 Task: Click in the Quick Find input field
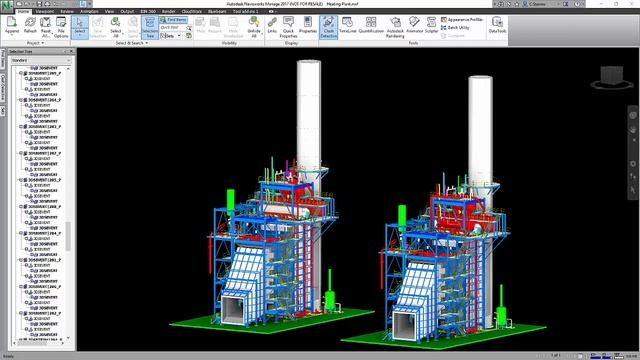click(173, 28)
